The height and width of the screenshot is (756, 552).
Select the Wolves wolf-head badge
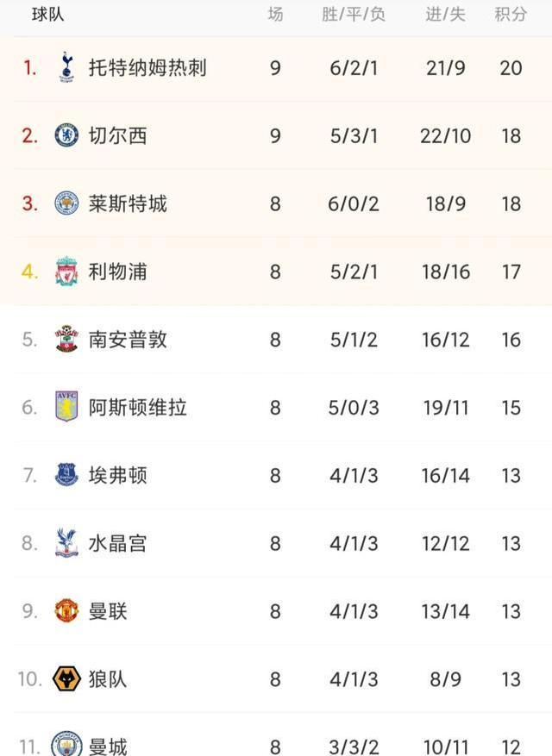(66, 679)
